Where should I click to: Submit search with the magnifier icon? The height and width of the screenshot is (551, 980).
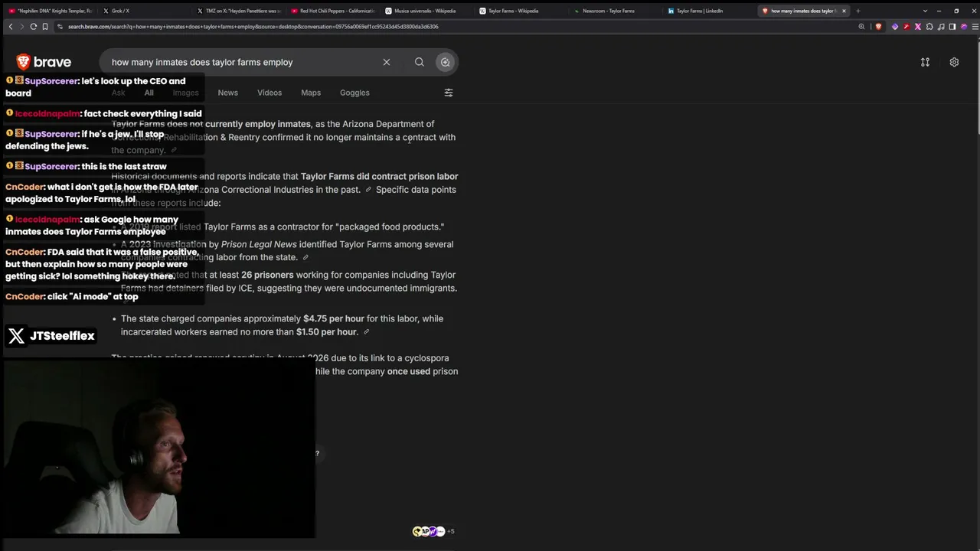pos(420,62)
